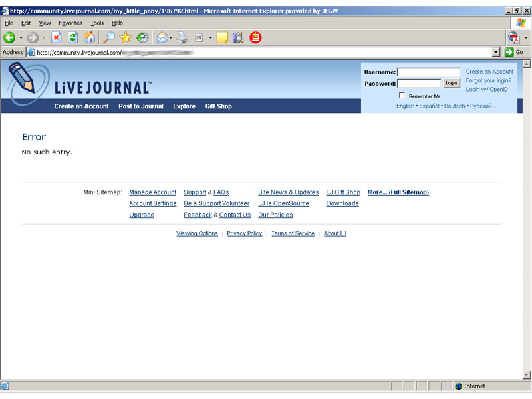Screen dimensions: 532x399
Task: Open the Tools menu
Action: 97,23
